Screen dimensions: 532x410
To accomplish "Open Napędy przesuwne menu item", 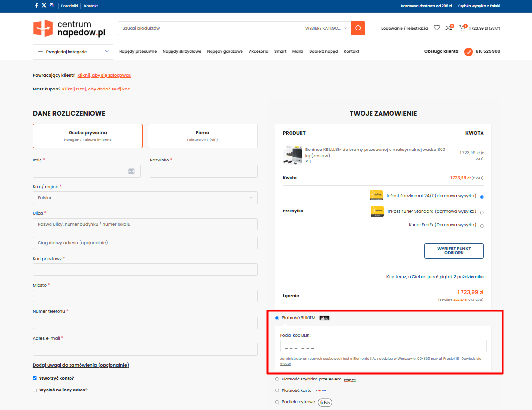I will (x=138, y=51).
